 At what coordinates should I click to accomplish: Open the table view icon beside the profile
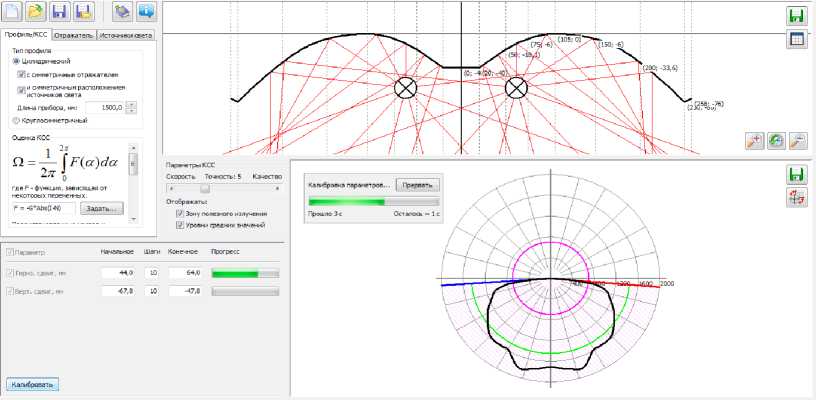pos(797,39)
